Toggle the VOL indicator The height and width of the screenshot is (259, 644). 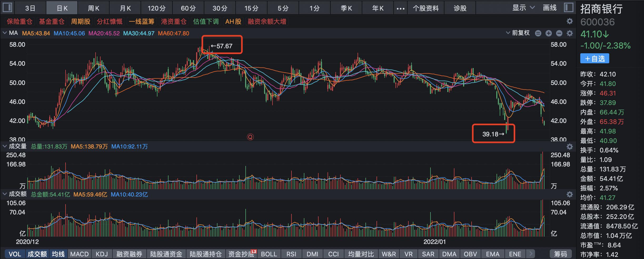point(15,254)
